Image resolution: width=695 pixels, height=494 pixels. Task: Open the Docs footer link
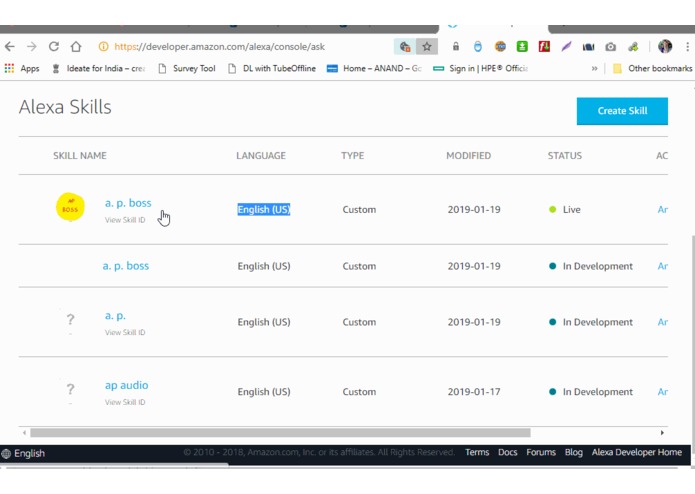tap(508, 452)
